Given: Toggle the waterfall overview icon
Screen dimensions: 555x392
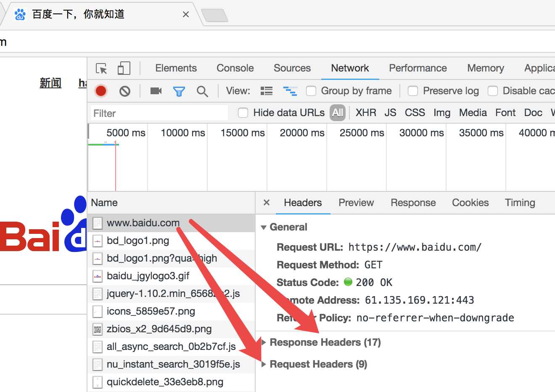Looking at the screenshot, I should pos(290,91).
